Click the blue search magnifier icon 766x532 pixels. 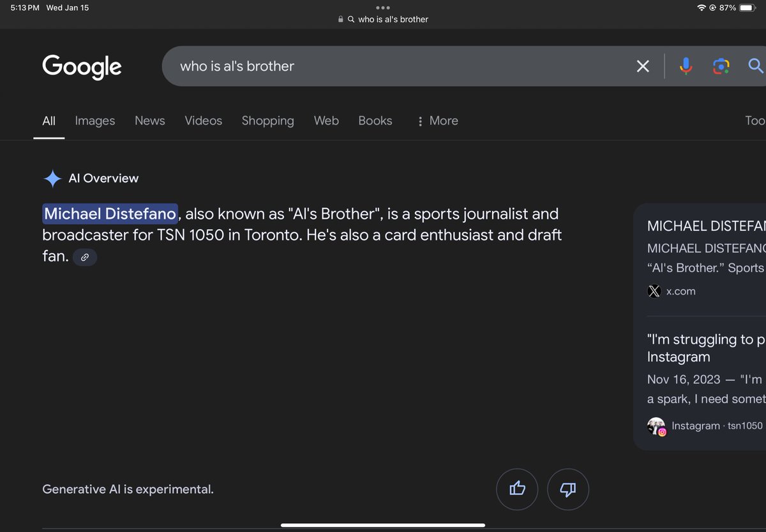click(x=756, y=66)
